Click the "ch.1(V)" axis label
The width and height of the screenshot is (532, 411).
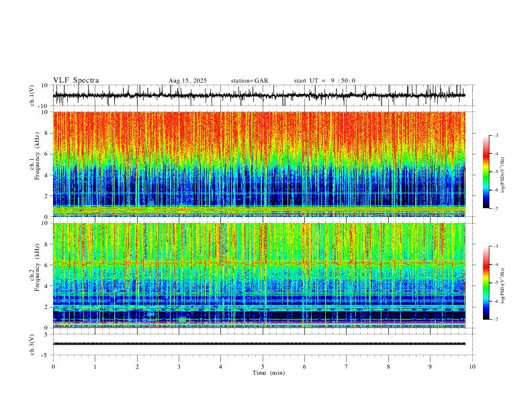click(32, 95)
